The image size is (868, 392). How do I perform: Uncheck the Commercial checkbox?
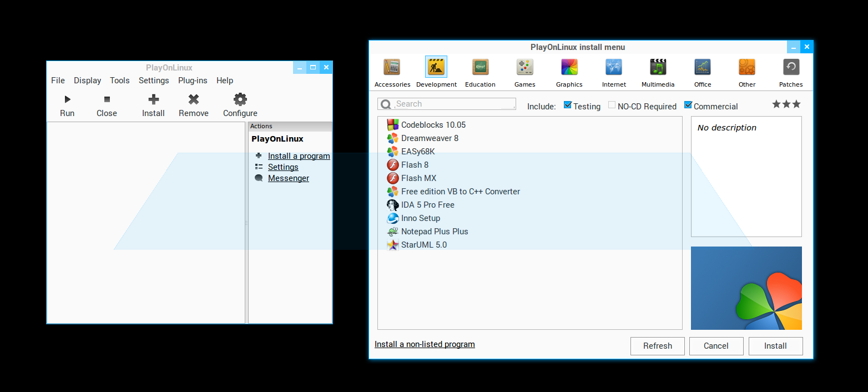pyautogui.click(x=688, y=105)
